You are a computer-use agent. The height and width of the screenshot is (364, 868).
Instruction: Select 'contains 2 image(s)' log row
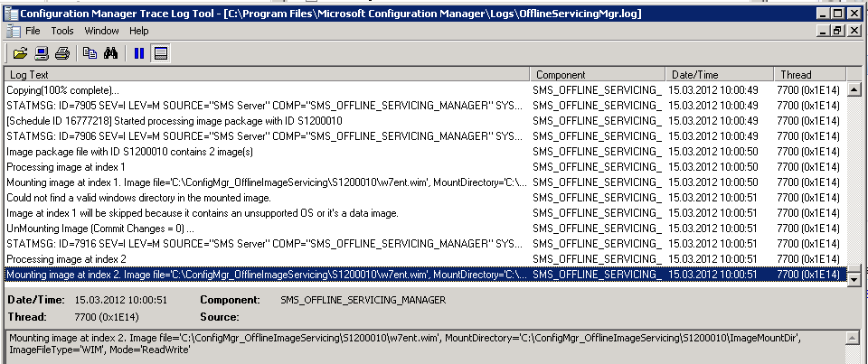click(x=426, y=151)
